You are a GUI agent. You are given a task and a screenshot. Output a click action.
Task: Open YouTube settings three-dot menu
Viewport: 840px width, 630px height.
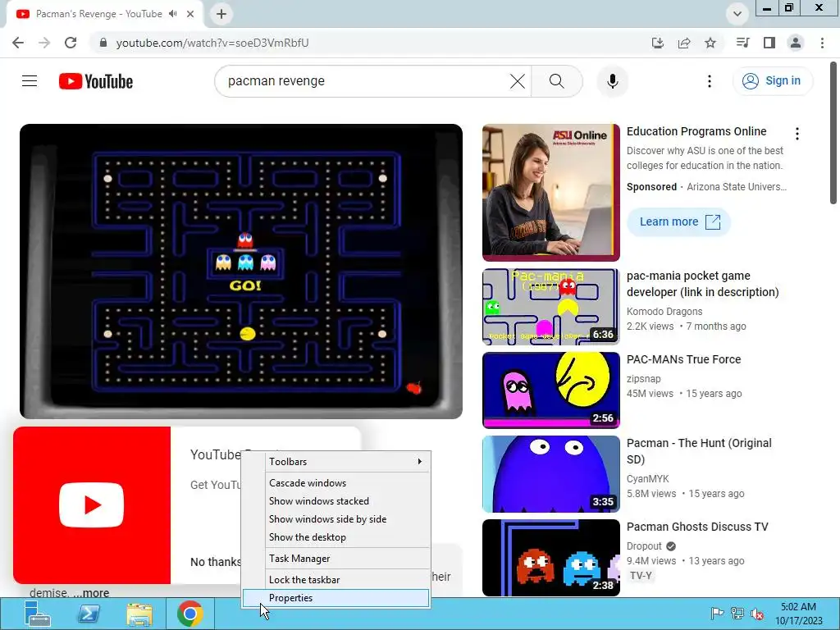(710, 81)
